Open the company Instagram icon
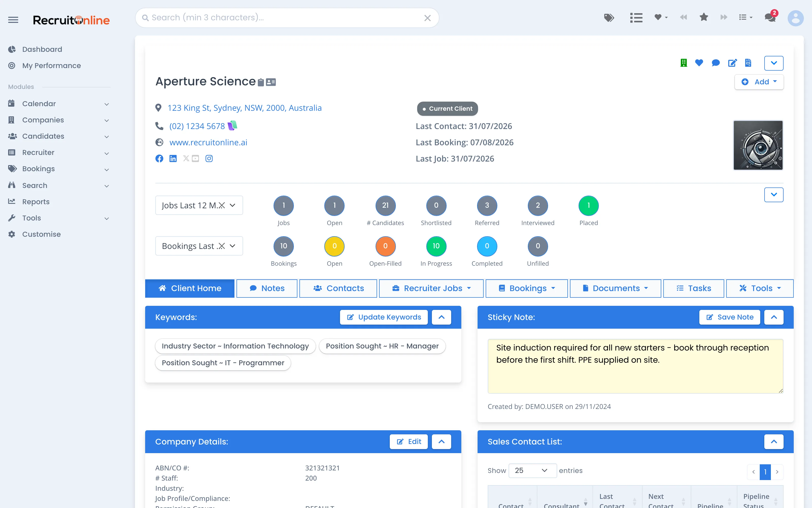This screenshot has height=508, width=812. click(x=209, y=158)
